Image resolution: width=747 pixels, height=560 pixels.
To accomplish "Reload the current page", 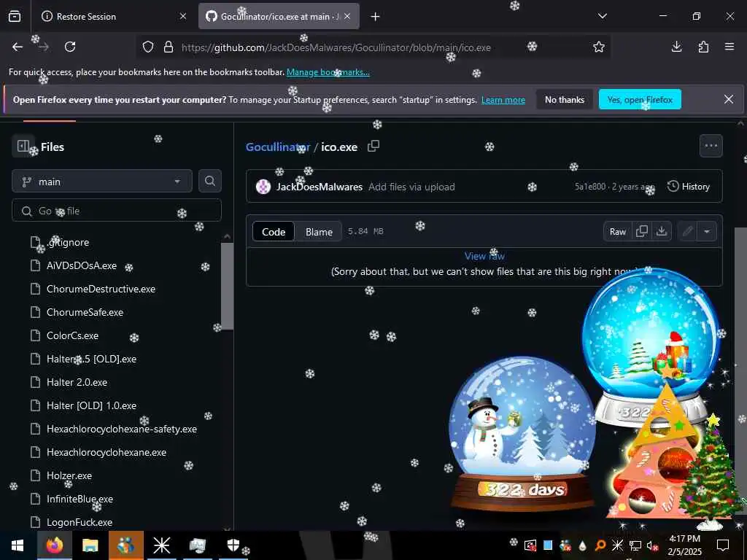I will [x=70, y=47].
